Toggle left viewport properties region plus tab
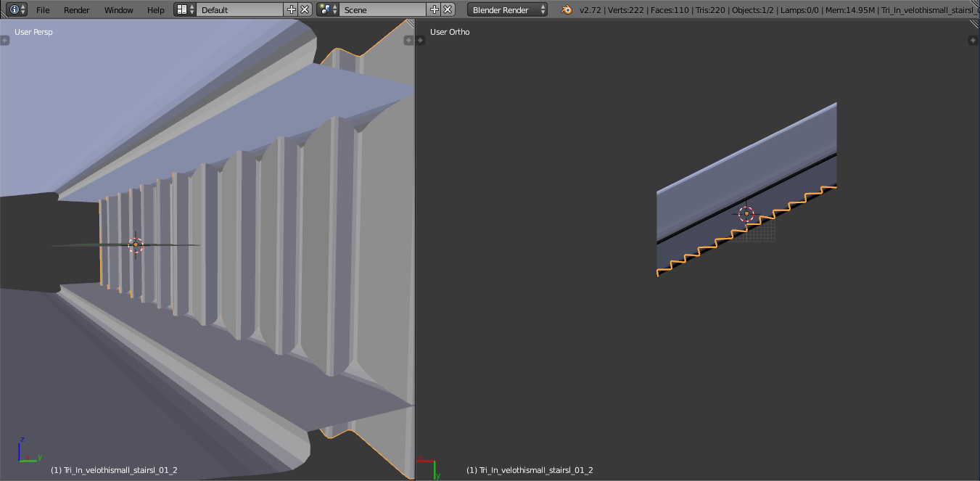This screenshot has width=980, height=481. (x=410, y=40)
